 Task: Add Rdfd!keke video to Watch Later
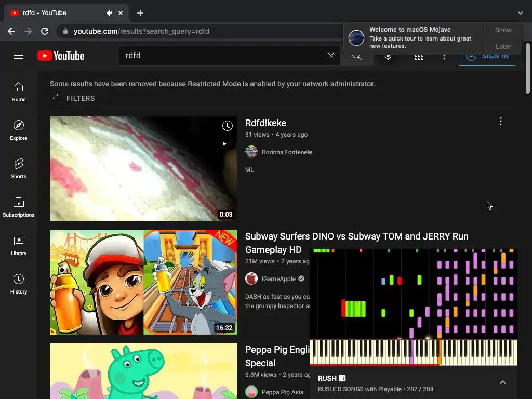228,126
